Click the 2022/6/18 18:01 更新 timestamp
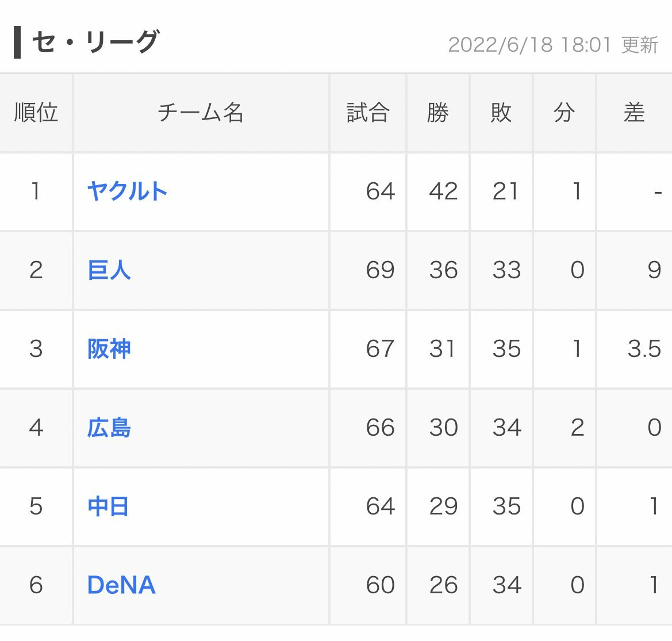The height and width of the screenshot is (641, 672). (x=553, y=45)
